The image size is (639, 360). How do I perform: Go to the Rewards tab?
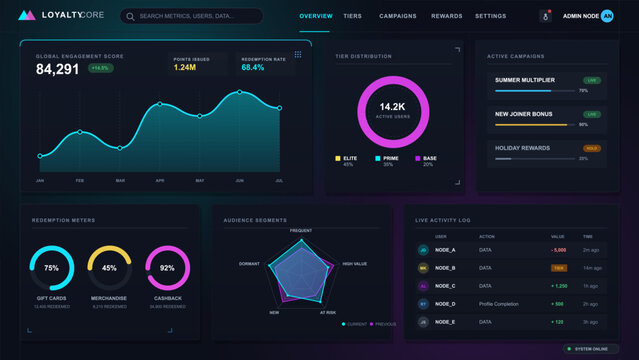(x=447, y=16)
